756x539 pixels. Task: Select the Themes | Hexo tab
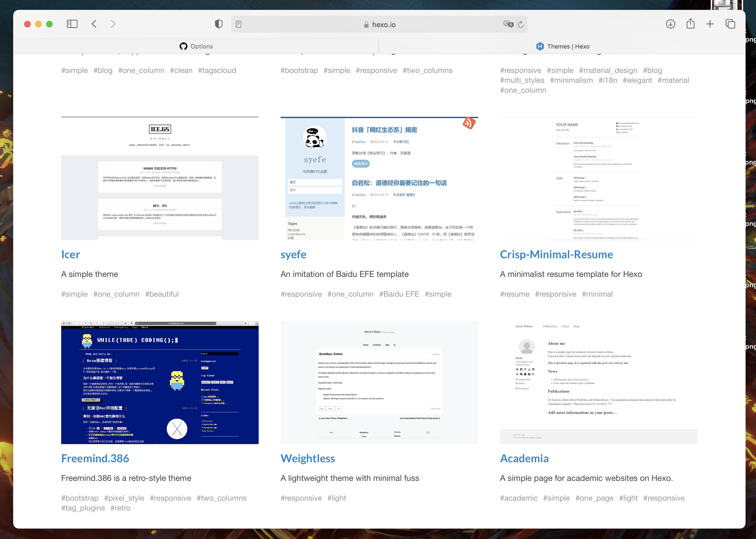pyautogui.click(x=563, y=46)
